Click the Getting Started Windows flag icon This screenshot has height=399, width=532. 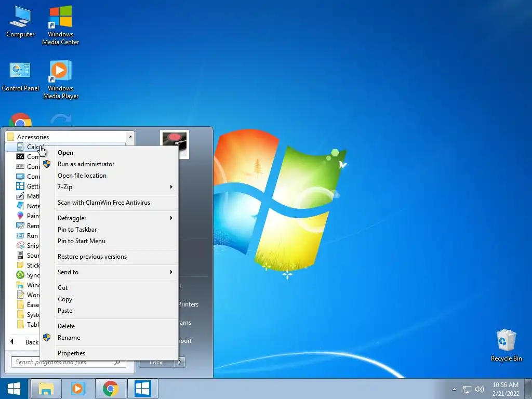pyautogui.click(x=20, y=187)
